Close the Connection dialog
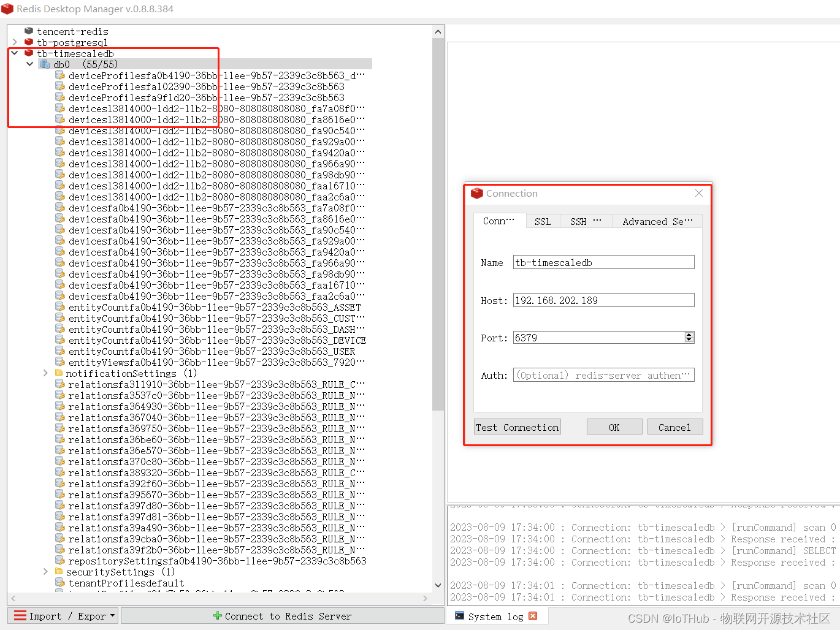840x630 pixels. (x=698, y=193)
